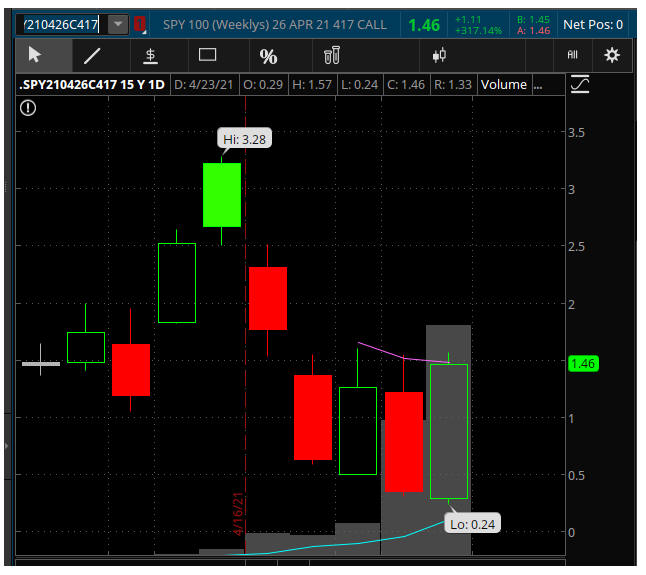Click the 0.5 price axis label
This screenshot has height=575, width=646.
[576, 476]
